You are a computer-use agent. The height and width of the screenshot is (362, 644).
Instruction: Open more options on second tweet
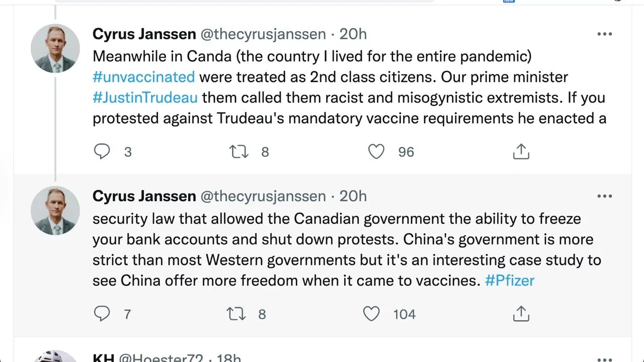pos(604,196)
